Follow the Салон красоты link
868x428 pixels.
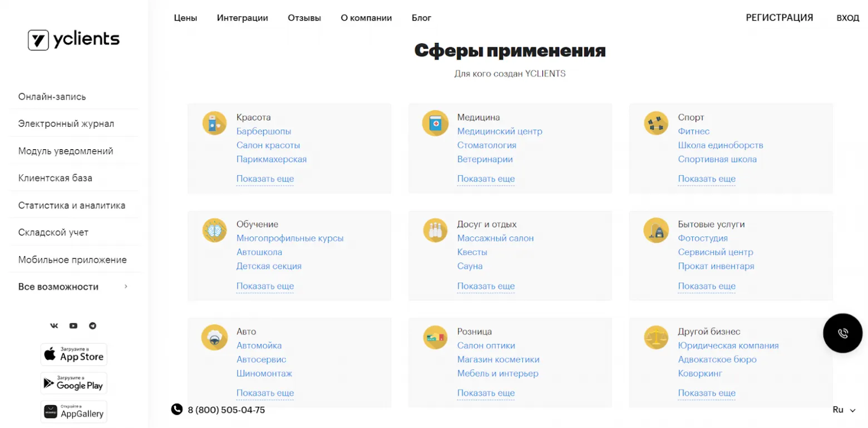click(268, 145)
